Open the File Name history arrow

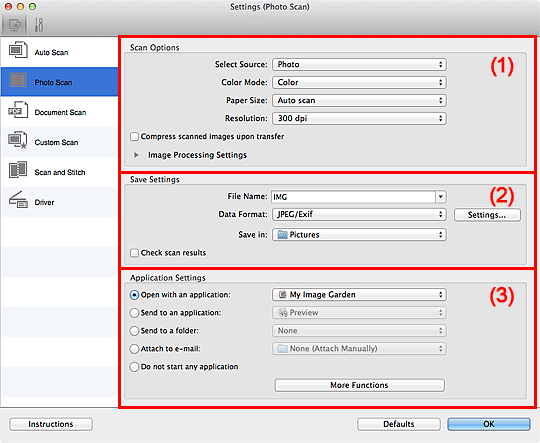coord(441,197)
